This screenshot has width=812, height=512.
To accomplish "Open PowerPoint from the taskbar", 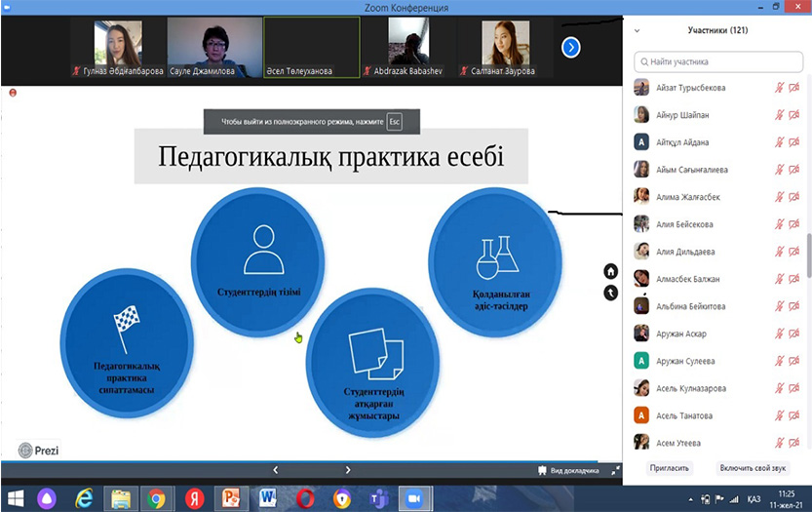I will 230,497.
